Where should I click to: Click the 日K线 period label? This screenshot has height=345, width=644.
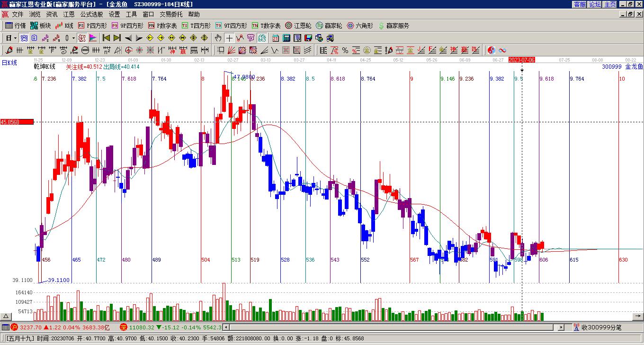(9, 63)
